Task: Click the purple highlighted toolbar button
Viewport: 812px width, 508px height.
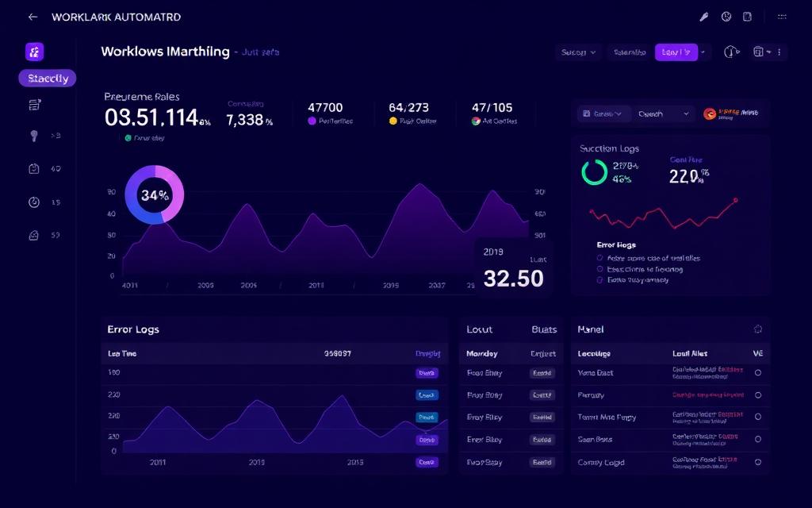Action: [676, 52]
